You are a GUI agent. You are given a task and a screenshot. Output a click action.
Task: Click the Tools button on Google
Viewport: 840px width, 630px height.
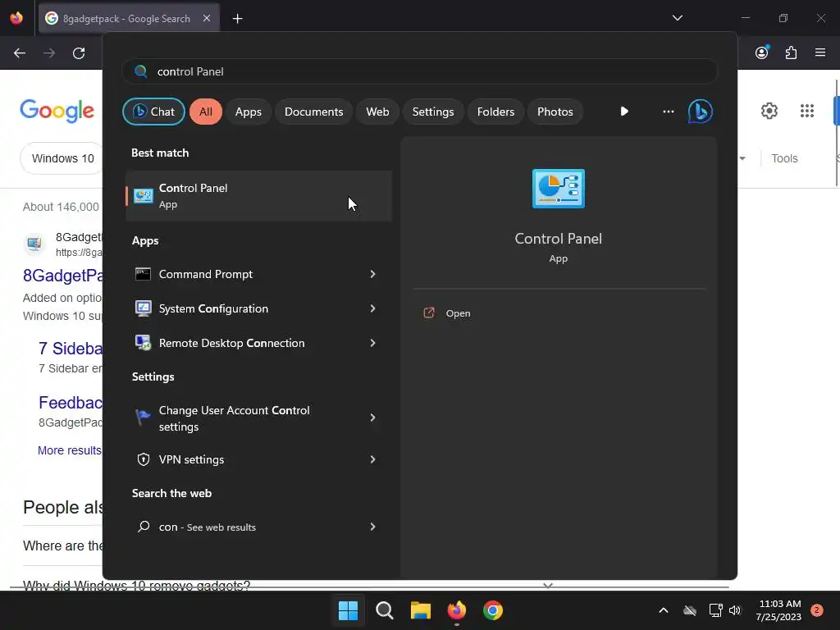pyautogui.click(x=784, y=158)
